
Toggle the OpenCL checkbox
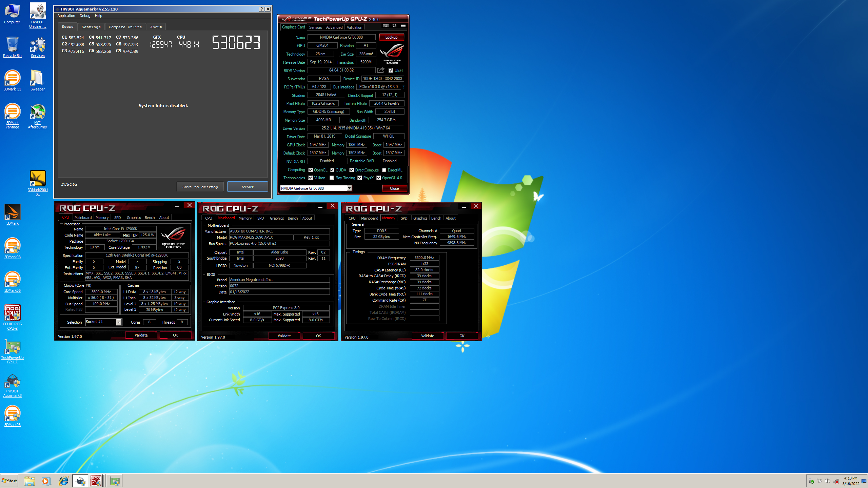click(x=310, y=170)
